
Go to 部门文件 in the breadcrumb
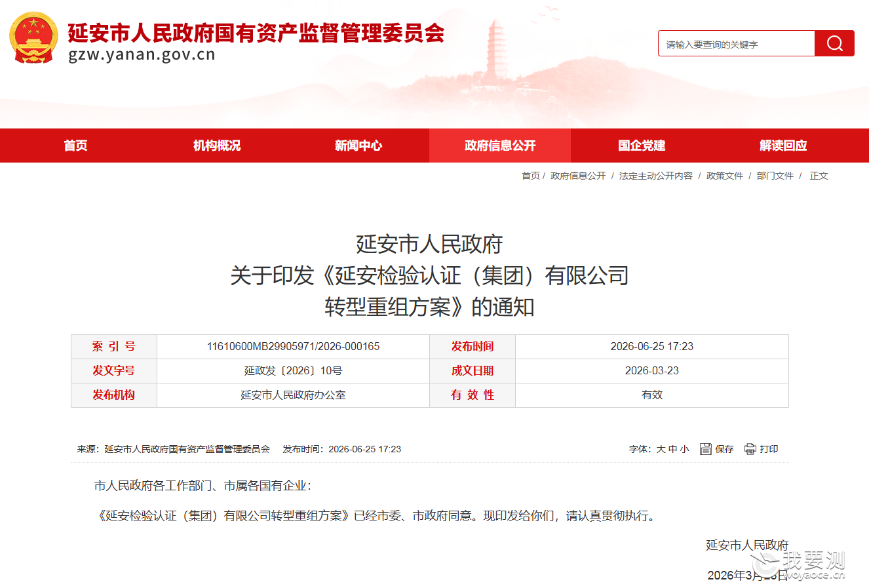775,176
